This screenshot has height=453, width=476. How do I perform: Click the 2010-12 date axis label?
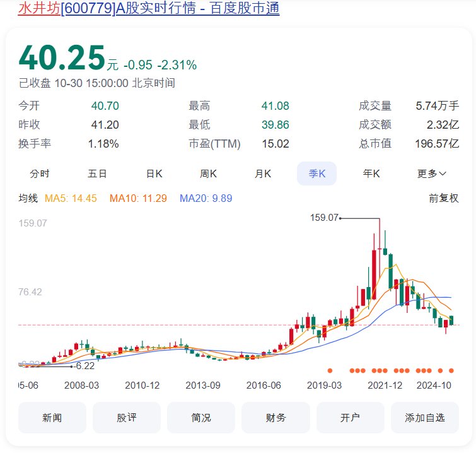142,385
